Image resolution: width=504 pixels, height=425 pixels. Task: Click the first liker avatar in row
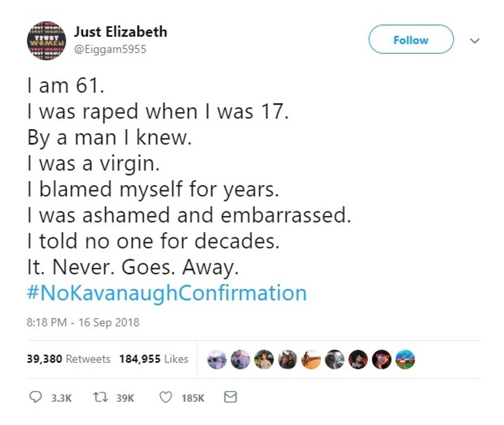(217, 360)
